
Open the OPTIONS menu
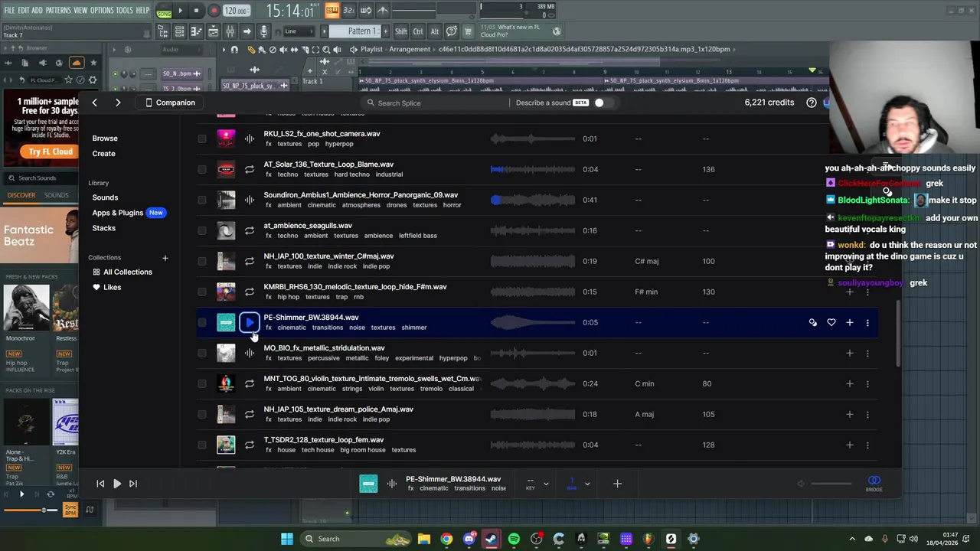102,11
